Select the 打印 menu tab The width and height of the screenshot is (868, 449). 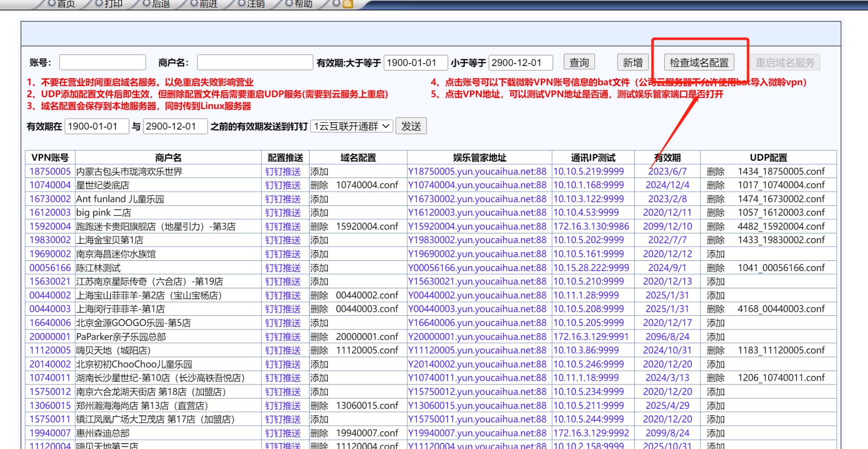pyautogui.click(x=109, y=4)
